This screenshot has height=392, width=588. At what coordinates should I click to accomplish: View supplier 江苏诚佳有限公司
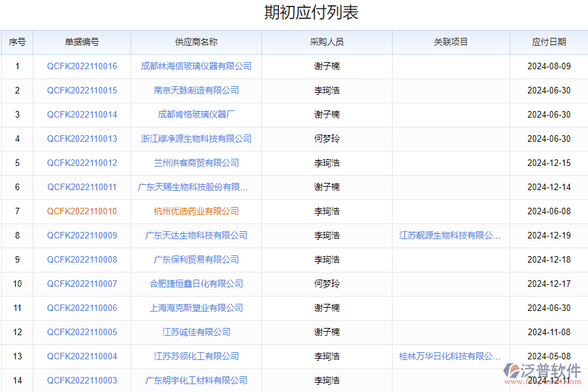[x=196, y=332]
